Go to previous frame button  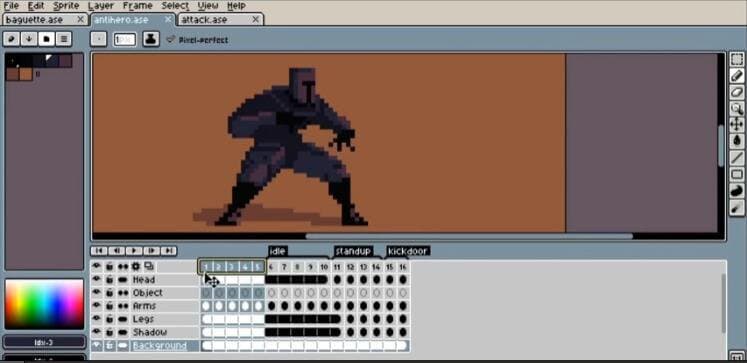117,251
